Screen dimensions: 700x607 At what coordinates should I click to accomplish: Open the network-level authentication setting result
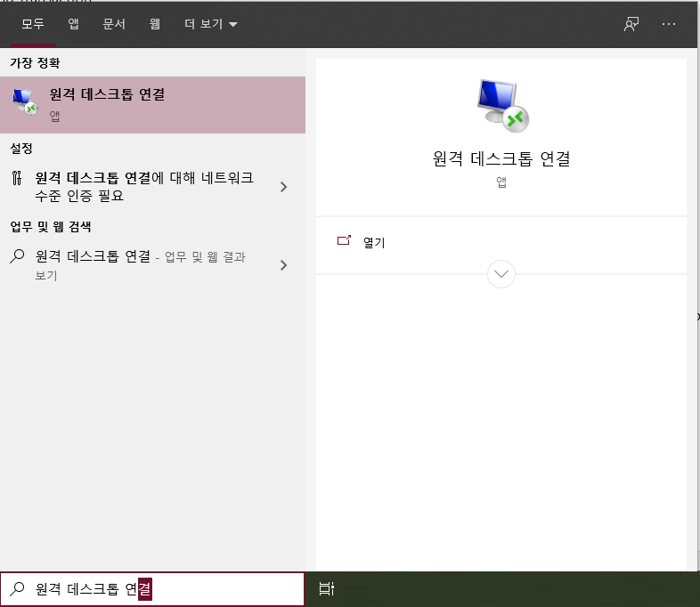[152, 186]
